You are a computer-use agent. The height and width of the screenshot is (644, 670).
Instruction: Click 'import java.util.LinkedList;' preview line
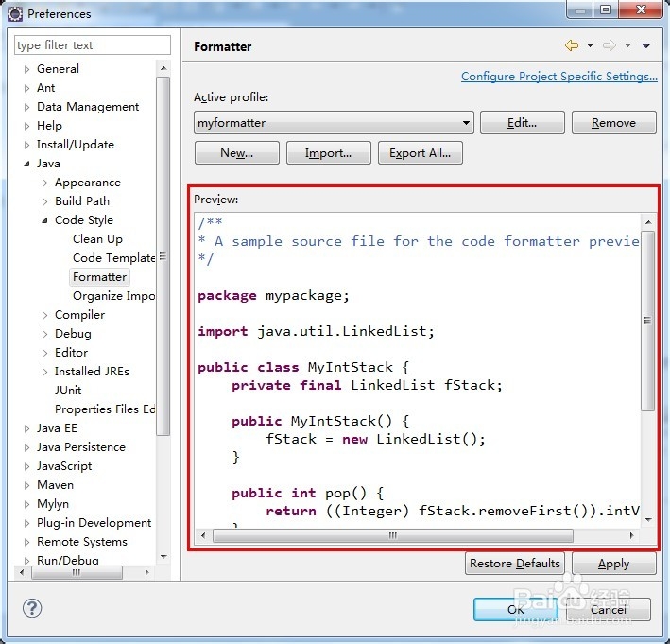point(316,331)
